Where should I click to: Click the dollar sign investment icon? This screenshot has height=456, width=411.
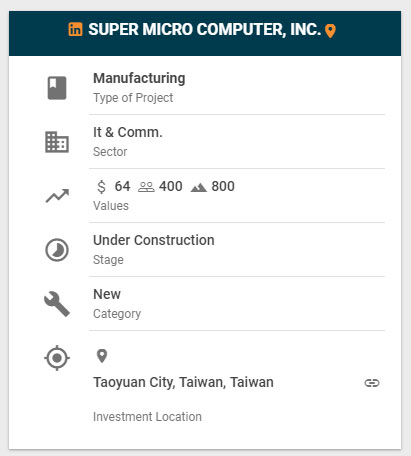[101, 187]
